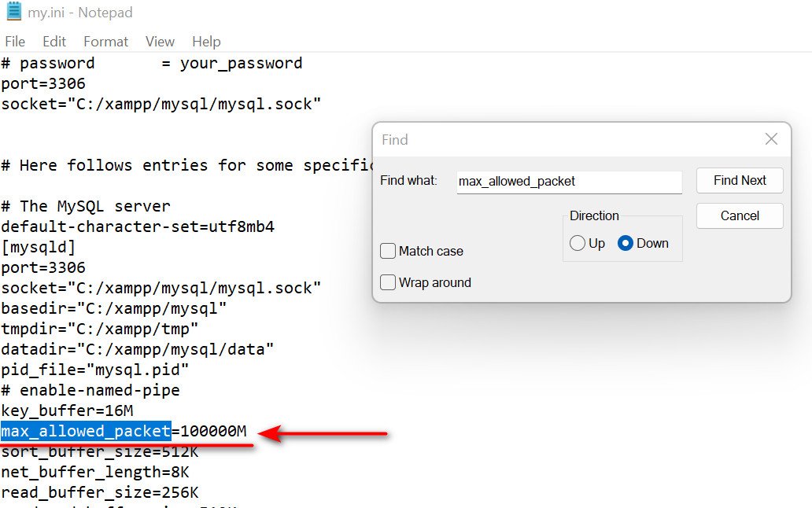812x508 pixels.
Task: Enable the Match case checkbox
Action: point(388,251)
